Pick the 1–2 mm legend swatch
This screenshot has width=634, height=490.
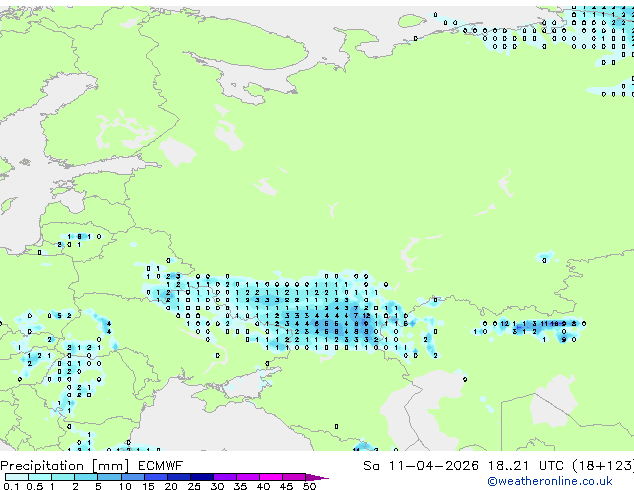coord(63,477)
